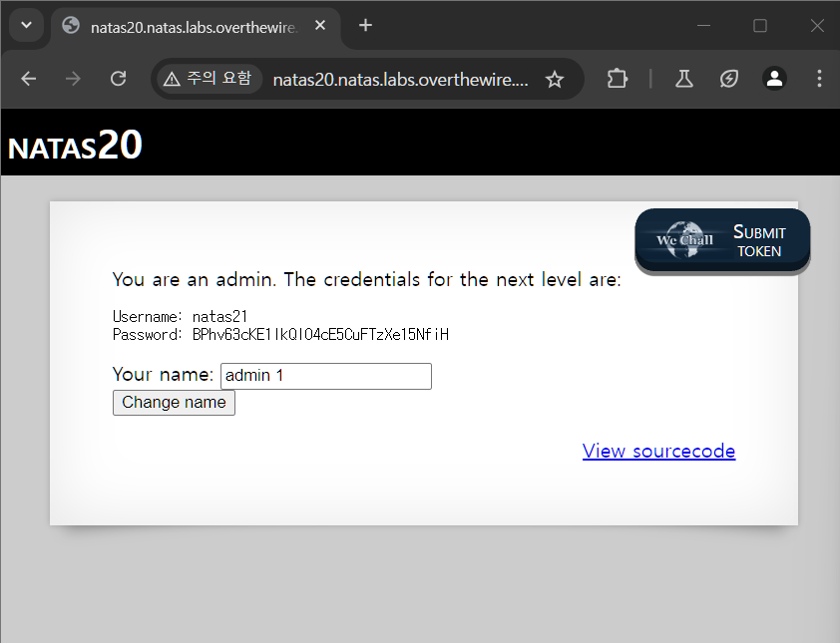Image resolution: width=840 pixels, height=643 pixels.
Task: Open Chrome's three-dot menu
Action: [819, 79]
